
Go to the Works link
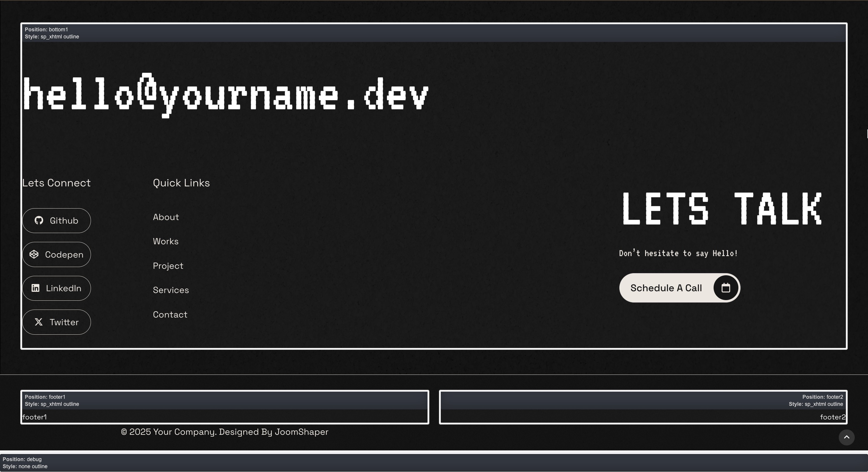165,241
